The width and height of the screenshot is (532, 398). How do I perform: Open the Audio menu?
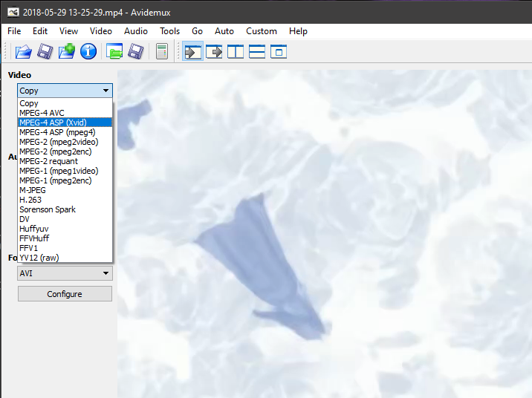136,31
